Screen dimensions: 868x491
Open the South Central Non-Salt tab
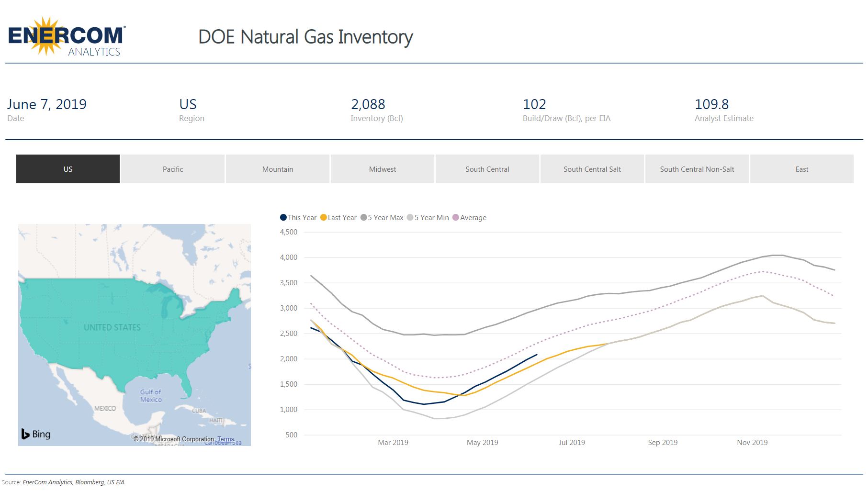pos(697,169)
